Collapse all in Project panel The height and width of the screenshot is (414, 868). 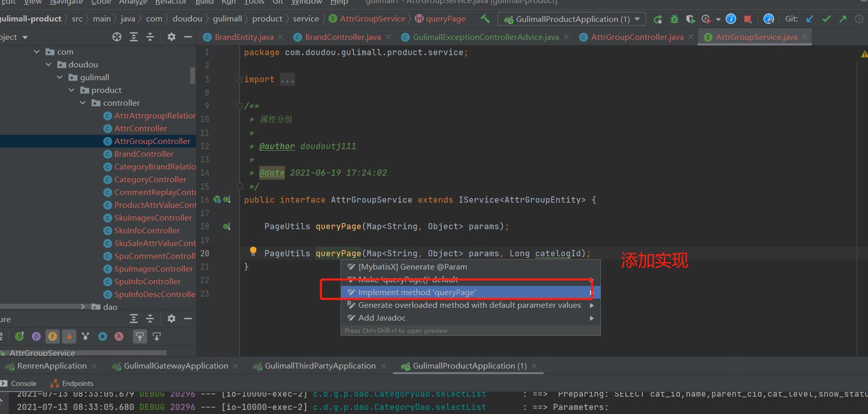(x=150, y=37)
